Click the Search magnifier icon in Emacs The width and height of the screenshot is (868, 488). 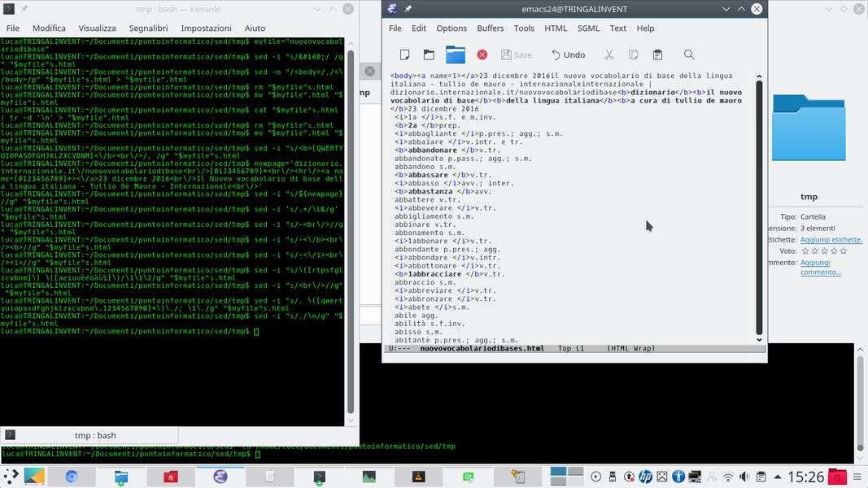pyautogui.click(x=689, y=54)
